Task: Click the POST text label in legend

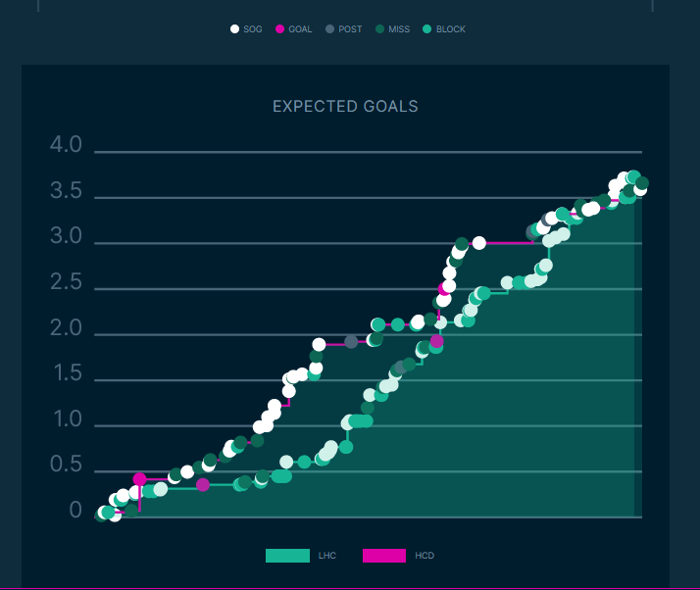Action: pos(350,29)
